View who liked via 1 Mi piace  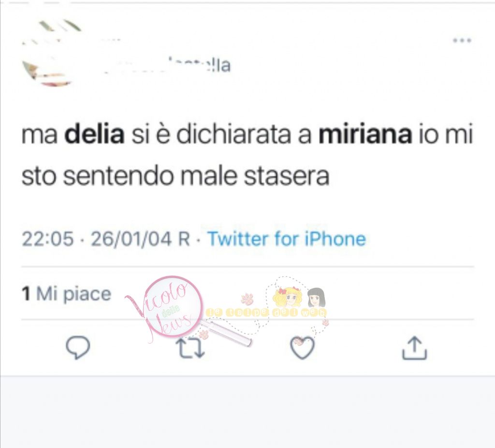[x=66, y=294]
